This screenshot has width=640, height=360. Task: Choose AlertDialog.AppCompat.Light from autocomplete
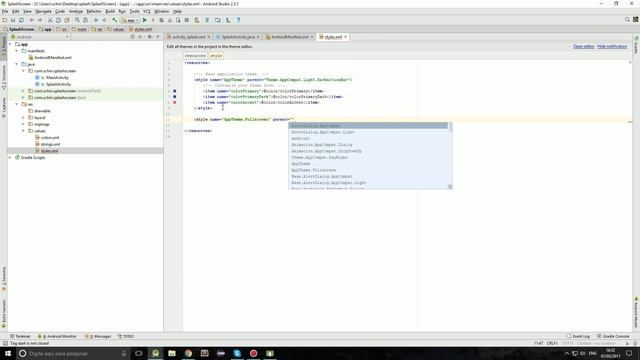click(369, 132)
